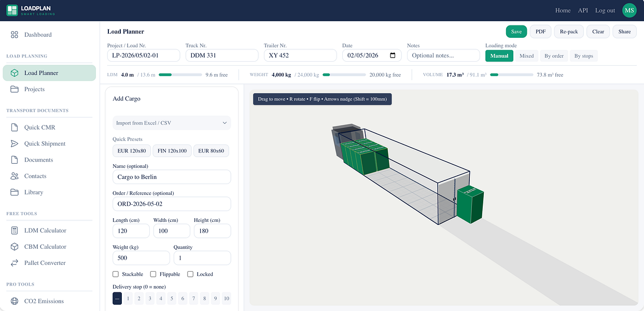Image resolution: width=644 pixels, height=311 pixels.
Task: Click the Library folder icon
Action: (15, 192)
